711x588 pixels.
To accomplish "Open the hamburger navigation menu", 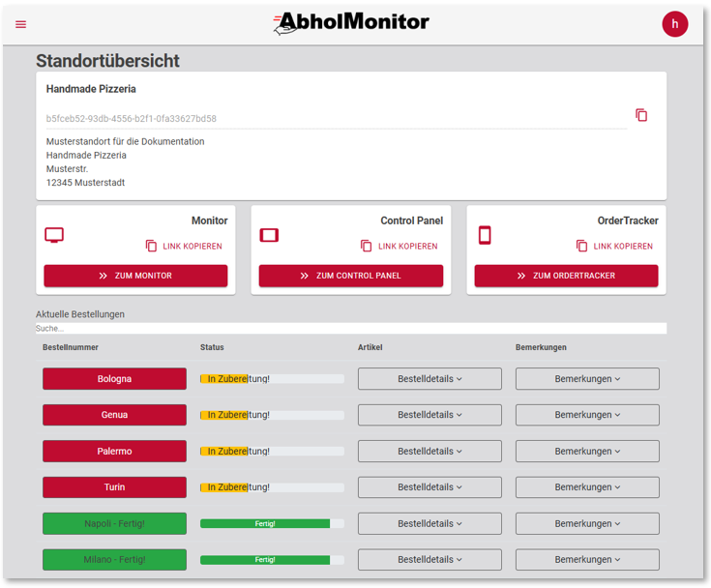I will (21, 24).
